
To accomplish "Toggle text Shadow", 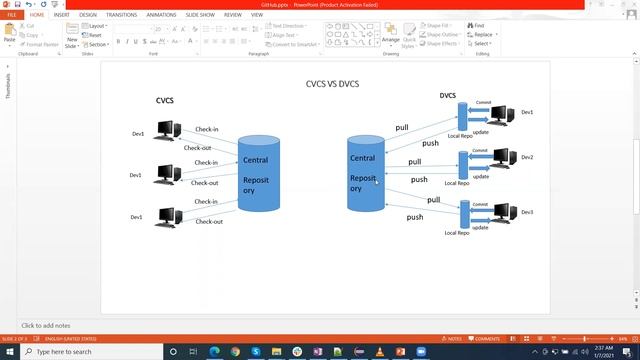I will pos(144,41).
